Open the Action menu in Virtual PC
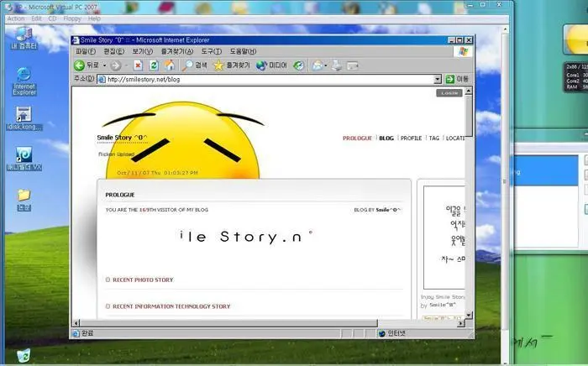This screenshot has height=366, width=588. [x=16, y=18]
